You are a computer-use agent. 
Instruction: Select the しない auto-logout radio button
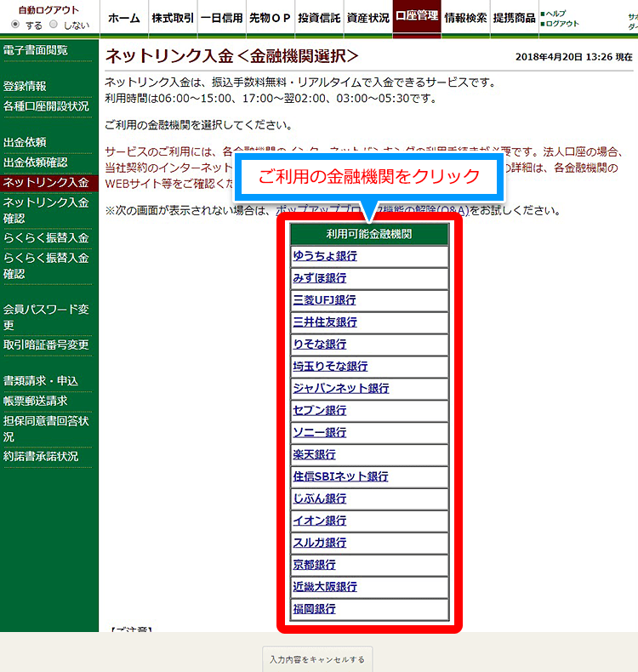[x=53, y=25]
